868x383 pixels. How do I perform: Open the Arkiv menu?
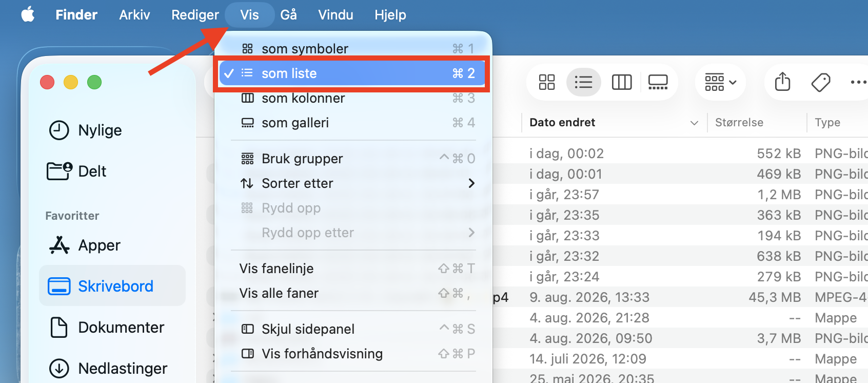point(134,14)
